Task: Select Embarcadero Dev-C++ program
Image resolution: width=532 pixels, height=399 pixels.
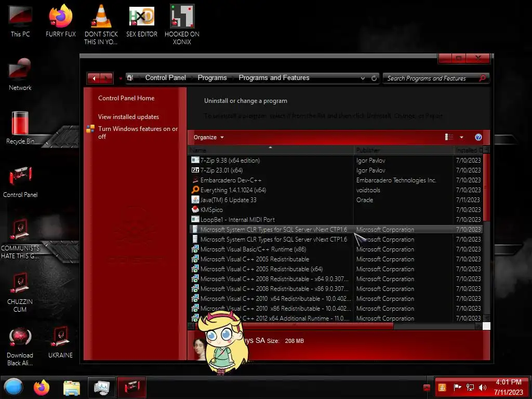Action: (336, 180)
